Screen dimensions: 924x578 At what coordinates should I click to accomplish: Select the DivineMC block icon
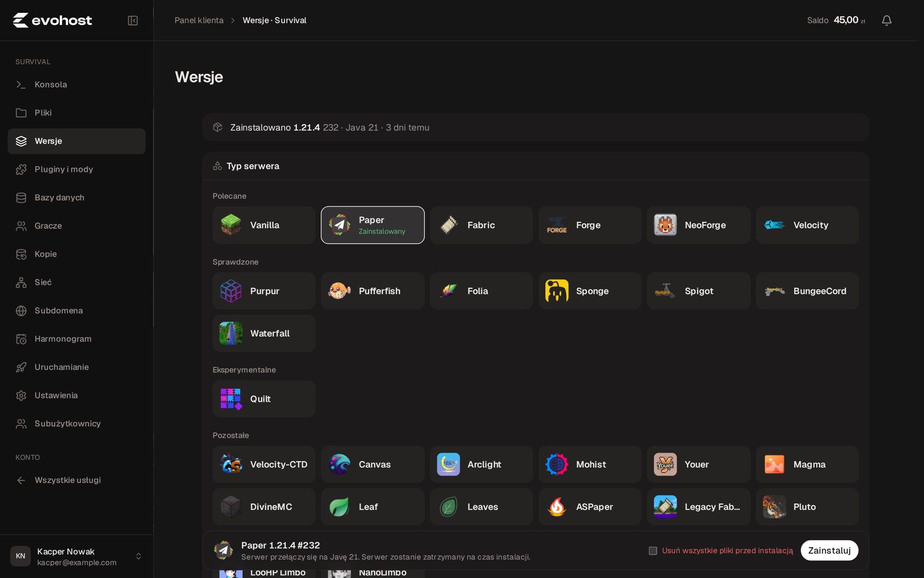click(x=231, y=507)
